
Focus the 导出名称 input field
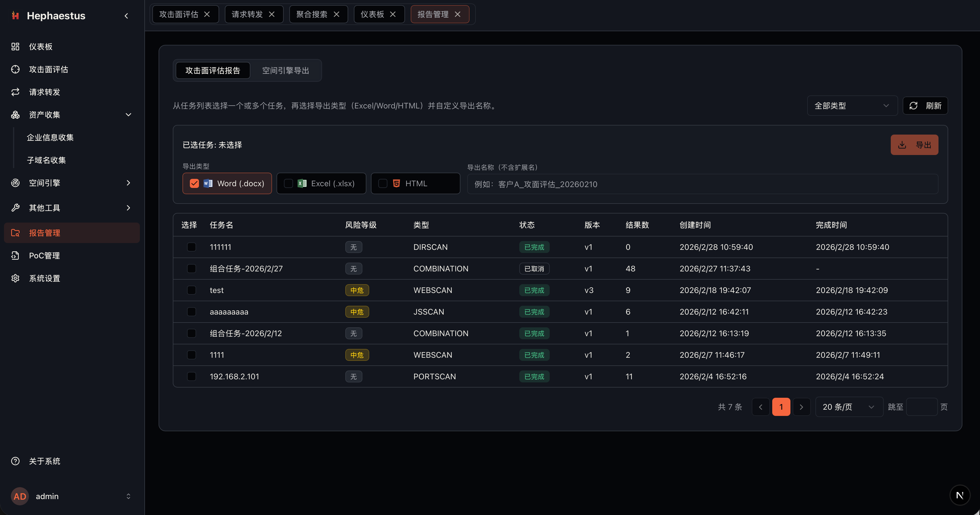(x=702, y=184)
